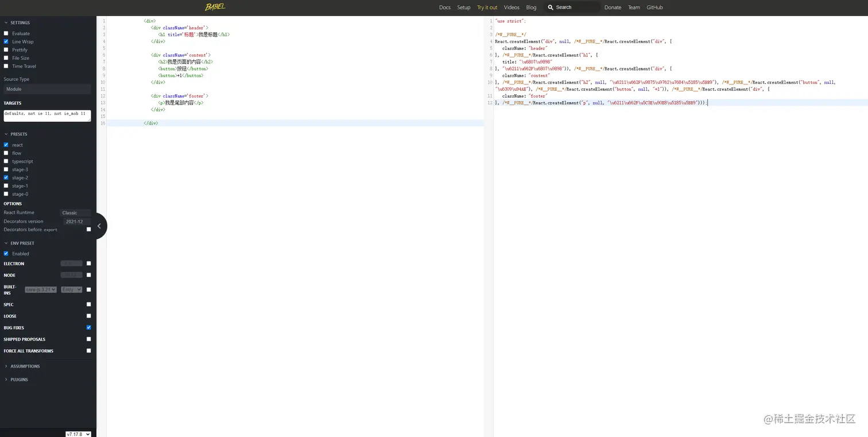Open the Team page
This screenshot has height=437, width=868.
[634, 7]
